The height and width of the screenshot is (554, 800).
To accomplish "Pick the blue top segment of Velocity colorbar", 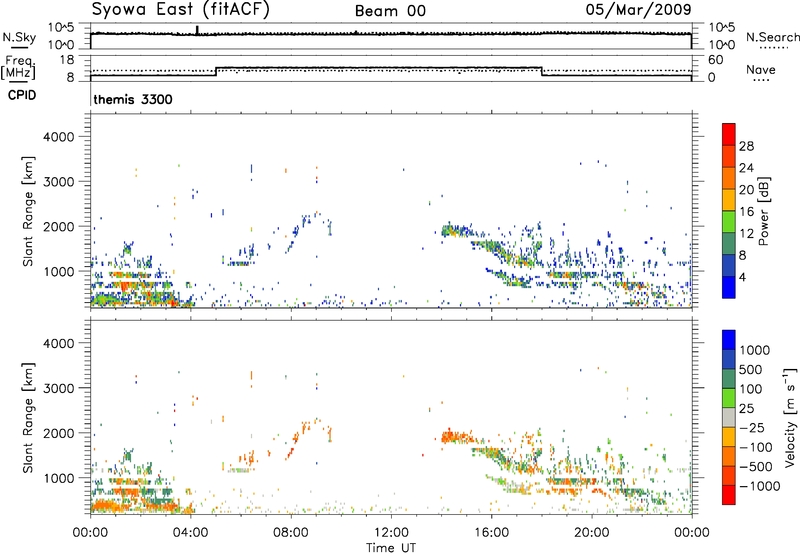I will (729, 340).
